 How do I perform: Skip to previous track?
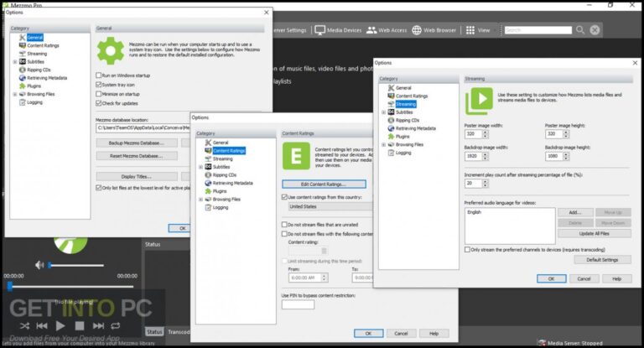[41, 326]
